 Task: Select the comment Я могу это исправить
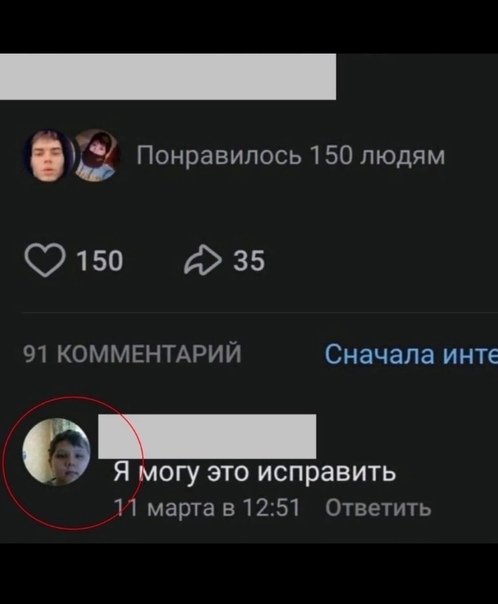point(255,472)
